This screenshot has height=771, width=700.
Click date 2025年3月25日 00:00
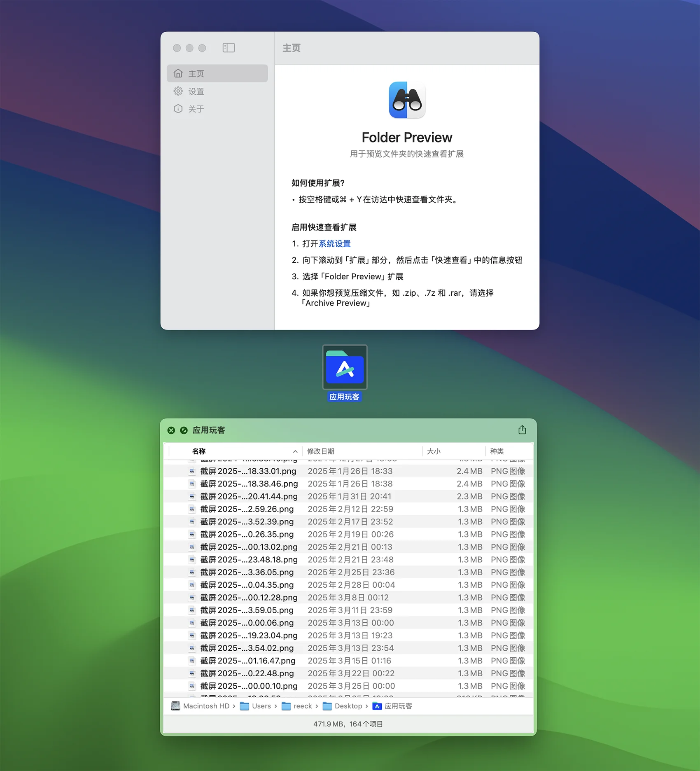click(x=351, y=686)
